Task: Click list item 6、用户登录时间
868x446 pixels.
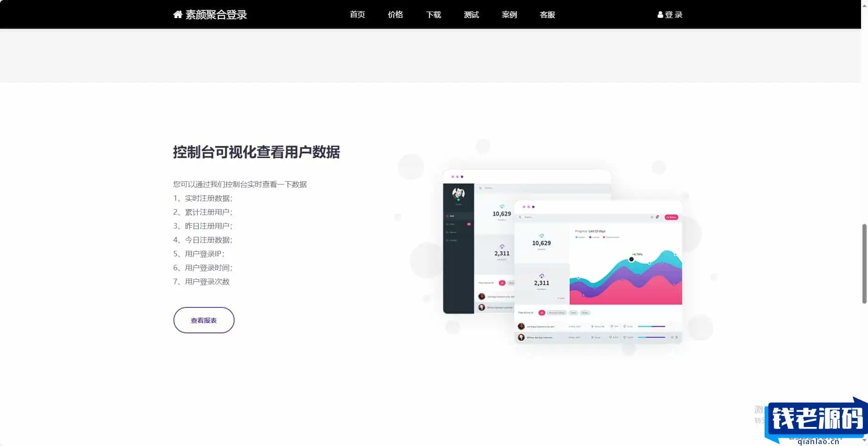Action: 203,268
